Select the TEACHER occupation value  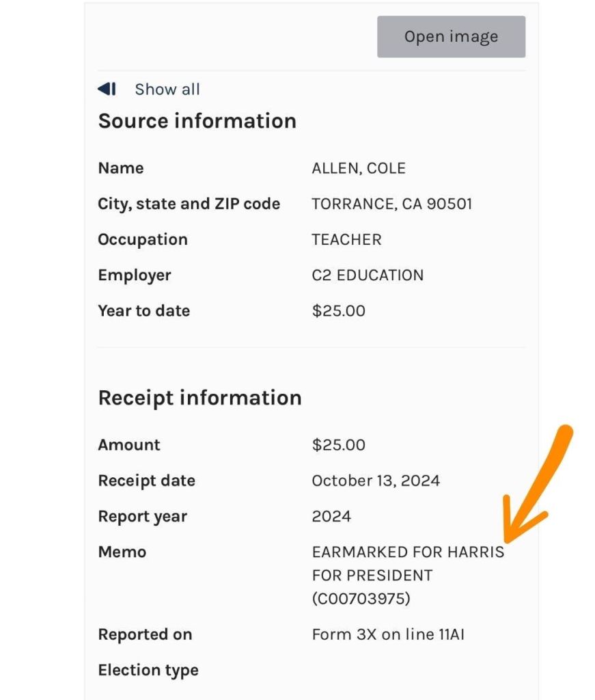(346, 240)
